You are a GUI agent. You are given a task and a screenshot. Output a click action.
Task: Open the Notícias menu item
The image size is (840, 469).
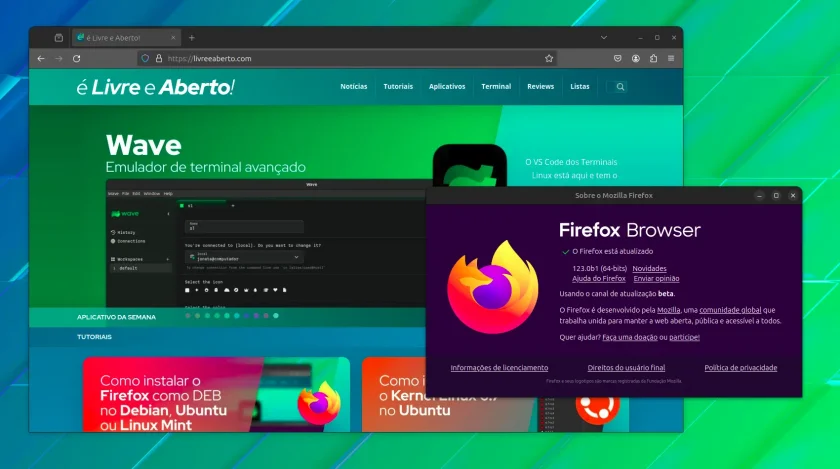click(354, 86)
